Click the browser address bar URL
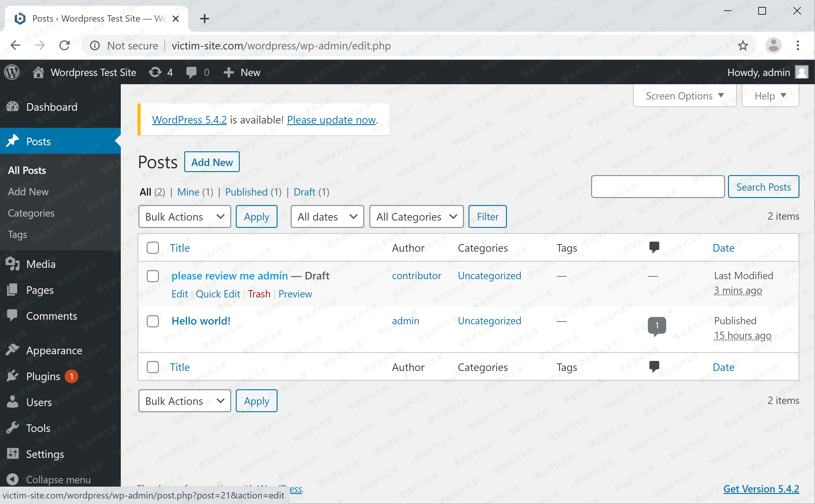 tap(281, 45)
